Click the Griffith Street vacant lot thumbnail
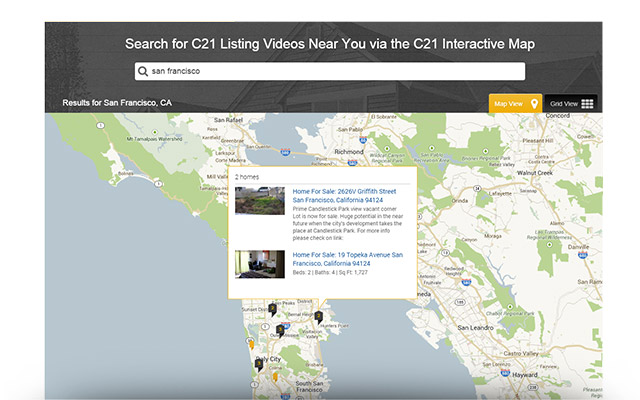The width and height of the screenshot is (640, 400). (x=260, y=201)
